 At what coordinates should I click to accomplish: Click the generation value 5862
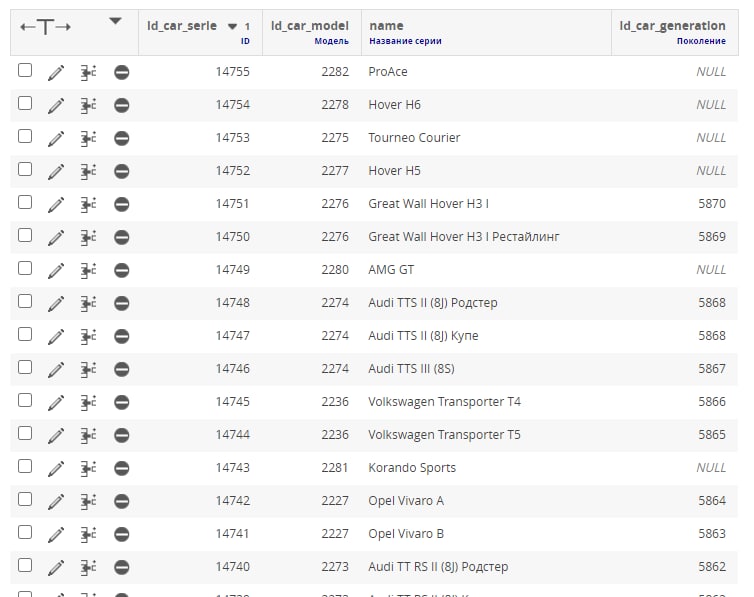(x=712, y=567)
